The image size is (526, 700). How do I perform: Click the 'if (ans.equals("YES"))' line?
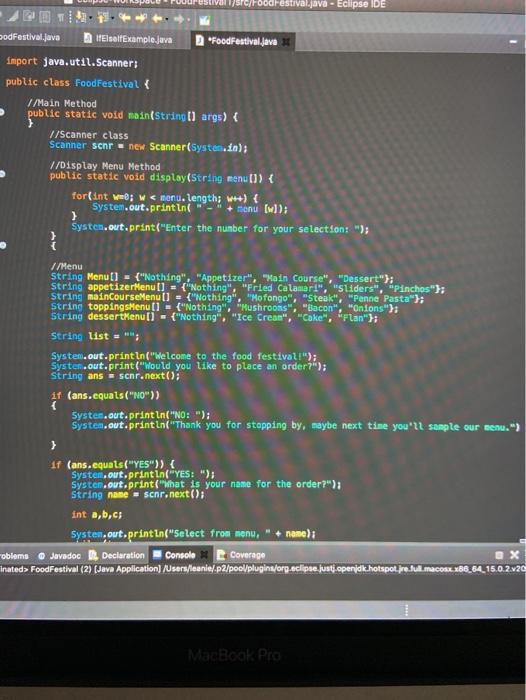click(x=113, y=465)
